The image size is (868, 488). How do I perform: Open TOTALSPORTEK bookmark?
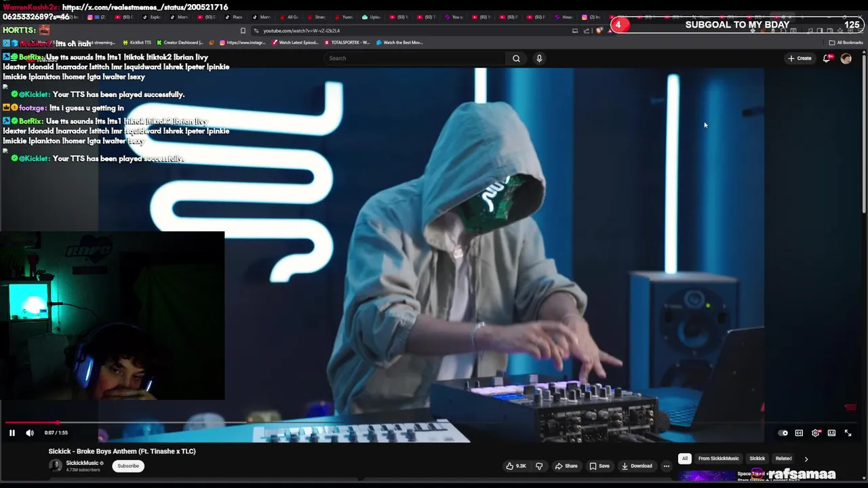coord(347,43)
